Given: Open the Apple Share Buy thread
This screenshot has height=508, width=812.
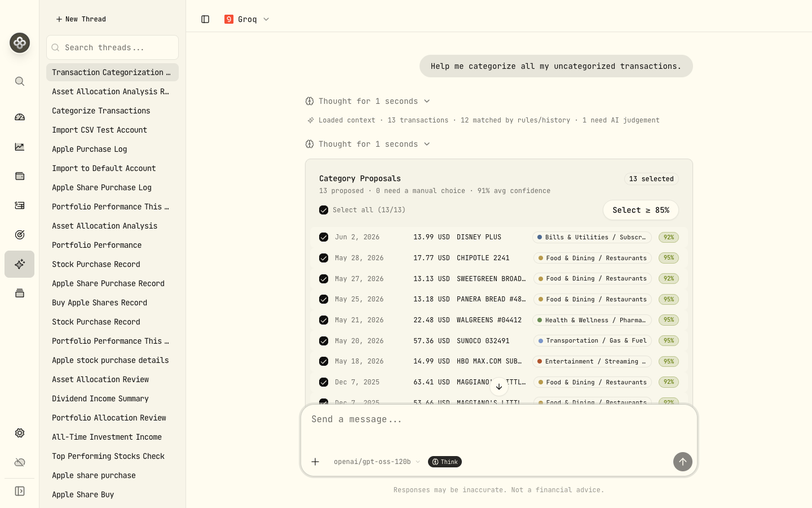Looking at the screenshot, I should [112, 494].
